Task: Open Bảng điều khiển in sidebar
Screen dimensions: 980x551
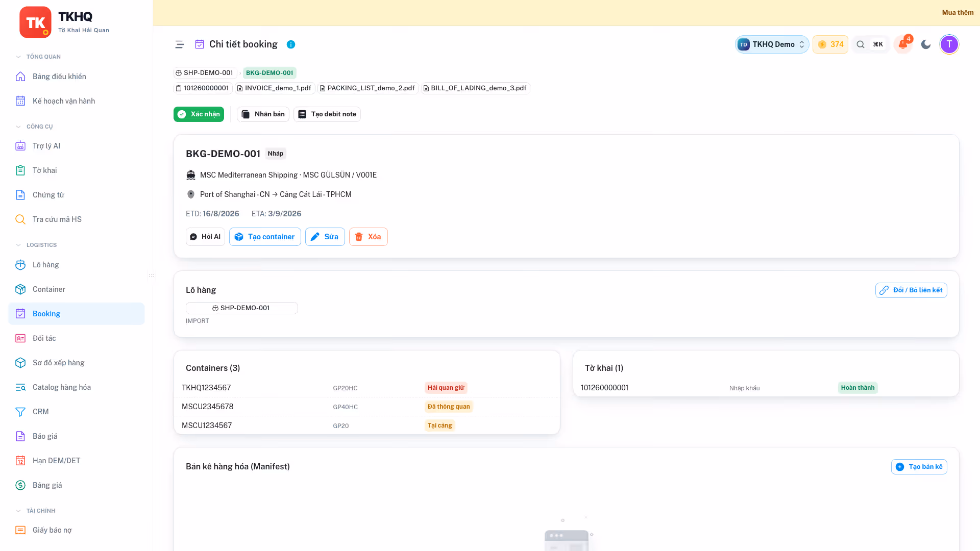Action: 77,77
